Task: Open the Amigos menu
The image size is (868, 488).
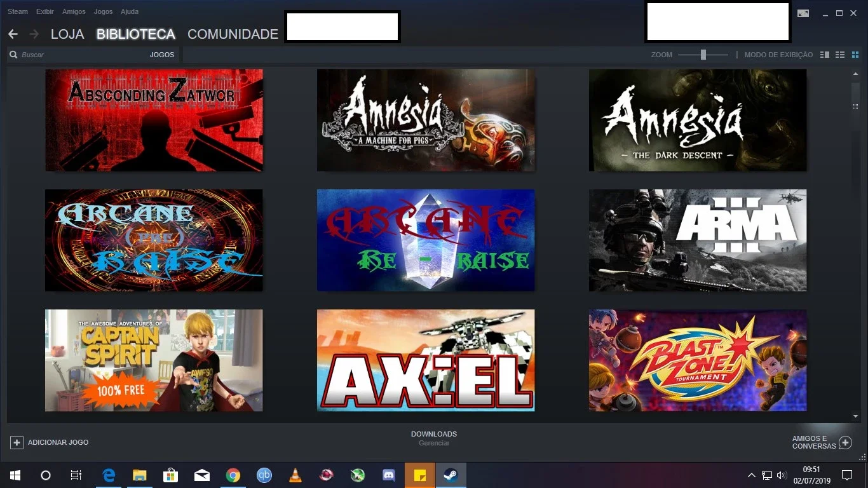Action: [x=74, y=11]
